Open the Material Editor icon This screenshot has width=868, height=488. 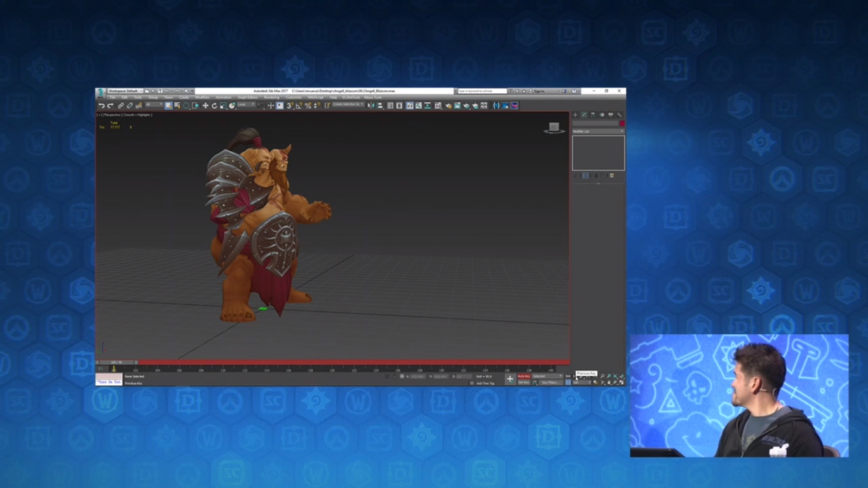[438, 105]
